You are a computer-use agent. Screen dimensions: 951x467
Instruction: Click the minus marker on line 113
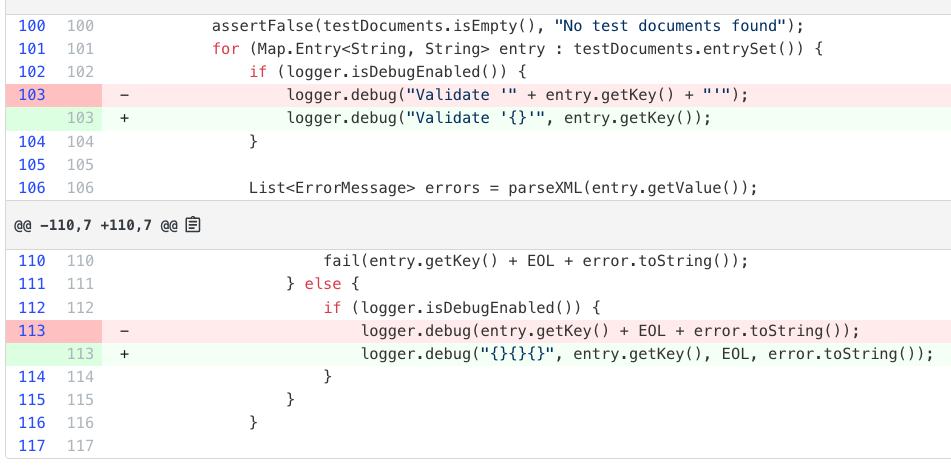point(124,331)
